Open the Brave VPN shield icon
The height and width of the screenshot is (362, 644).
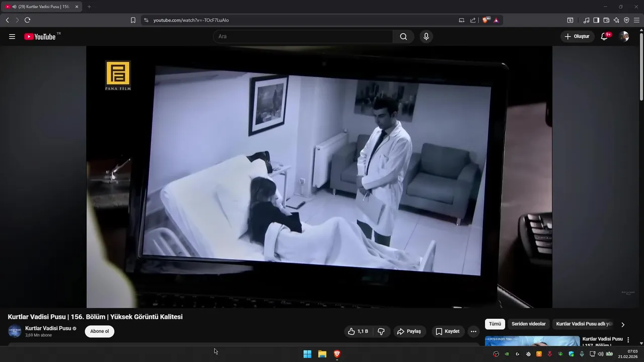click(626, 20)
